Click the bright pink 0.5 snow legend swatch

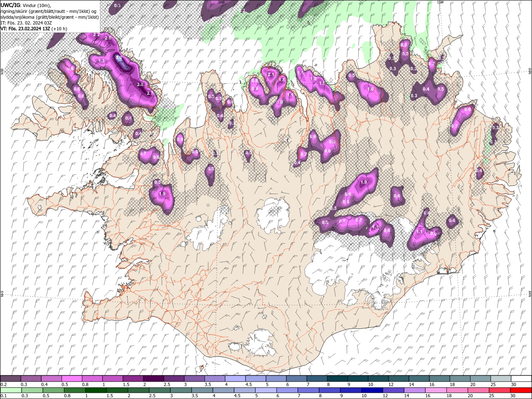[71, 378]
